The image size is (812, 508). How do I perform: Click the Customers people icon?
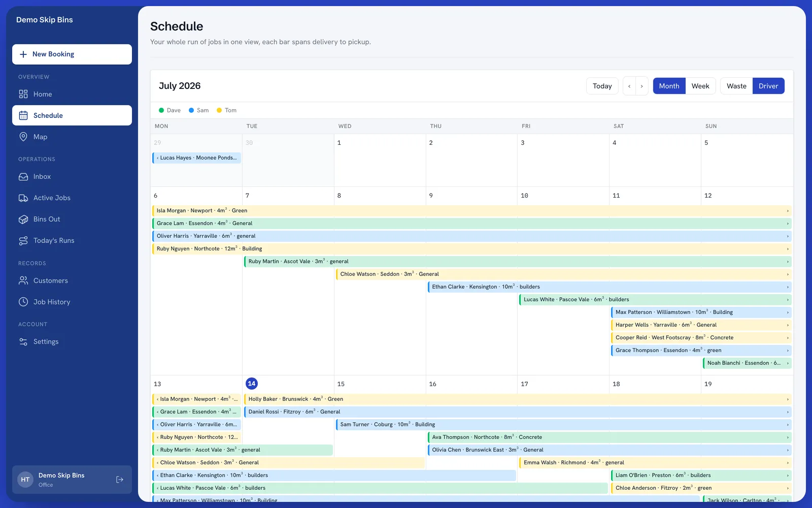[x=23, y=280]
